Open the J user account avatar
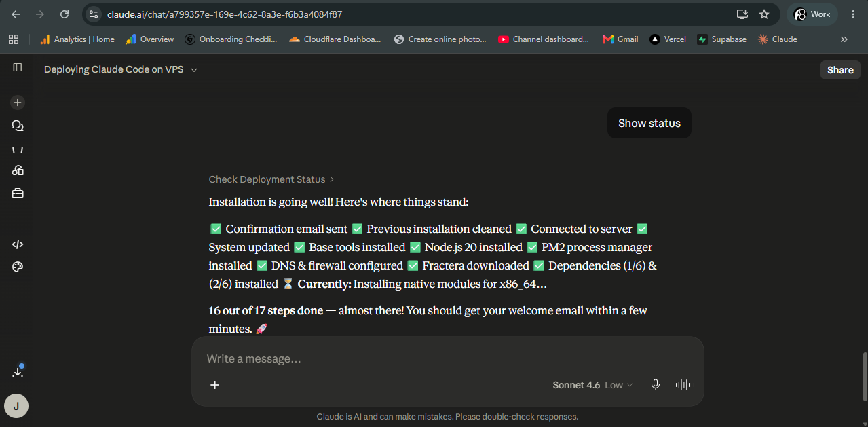Viewport: 868px width, 427px height. pos(16,406)
